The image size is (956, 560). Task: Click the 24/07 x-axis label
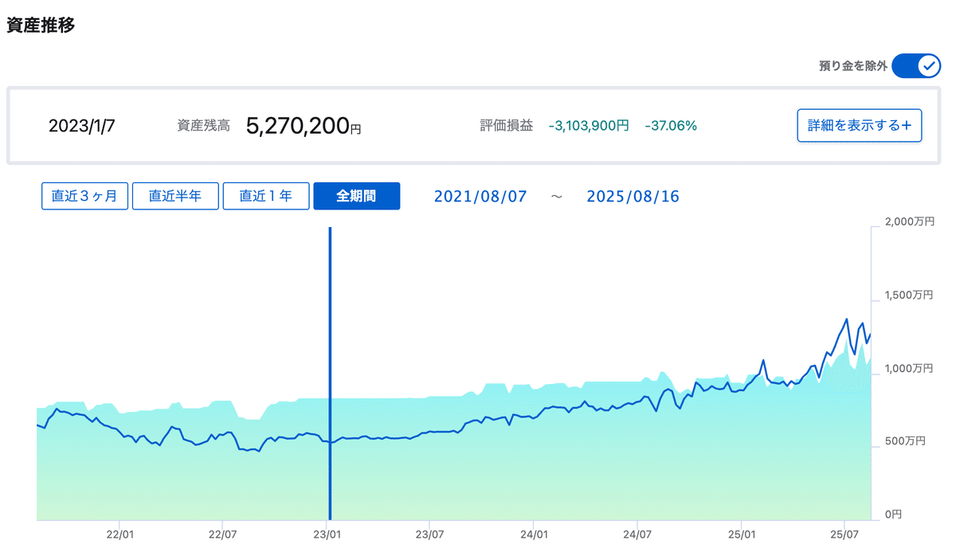click(x=637, y=534)
